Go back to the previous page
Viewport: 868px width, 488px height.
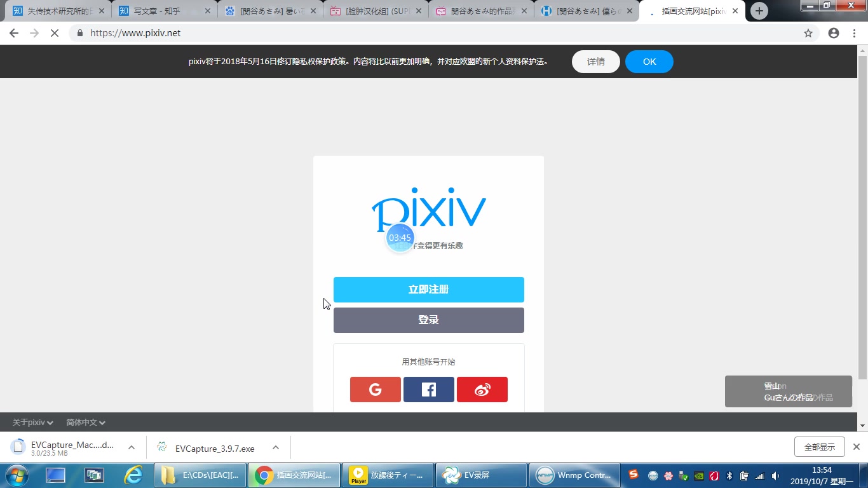coord(14,33)
